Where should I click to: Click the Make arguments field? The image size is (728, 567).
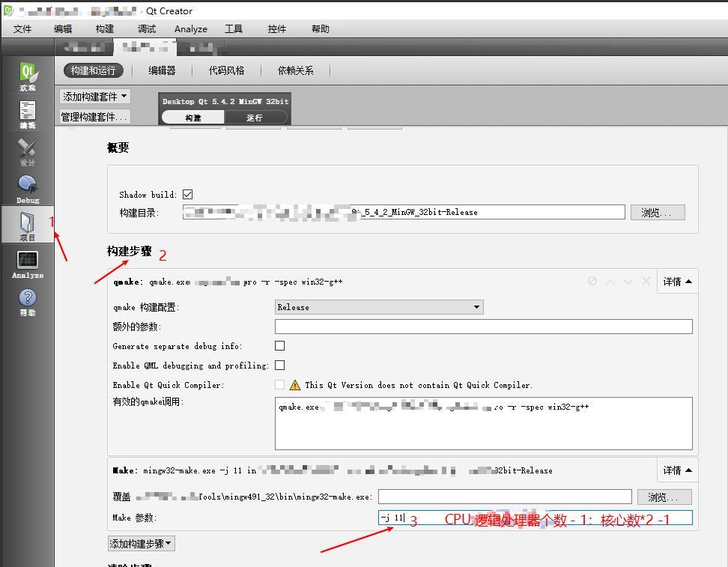tap(536, 518)
